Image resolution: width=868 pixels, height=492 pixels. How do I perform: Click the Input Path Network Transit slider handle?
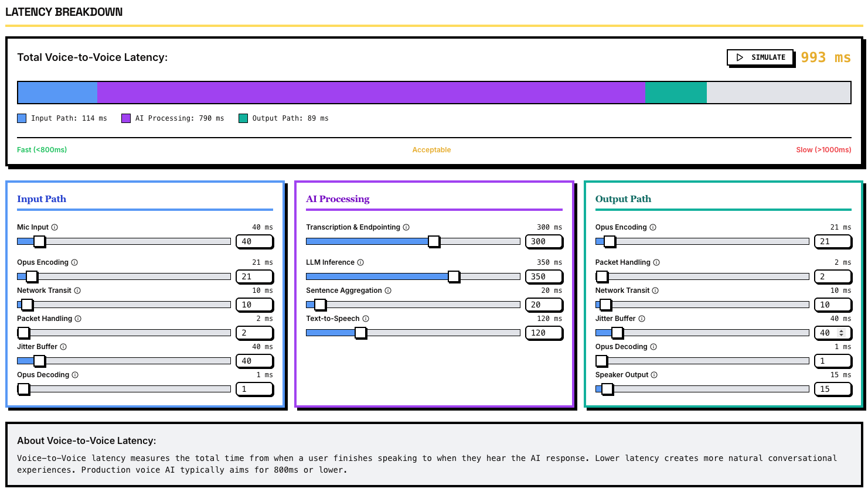[27, 305]
